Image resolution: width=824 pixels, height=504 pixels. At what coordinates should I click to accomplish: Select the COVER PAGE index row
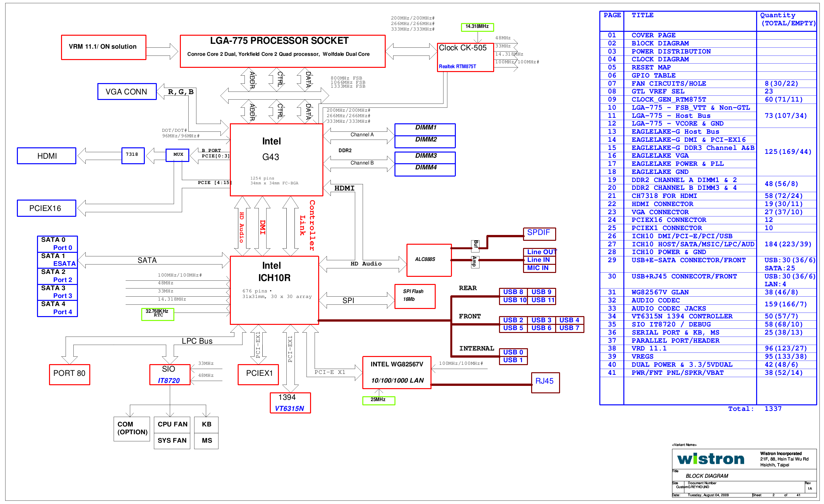[708, 35]
